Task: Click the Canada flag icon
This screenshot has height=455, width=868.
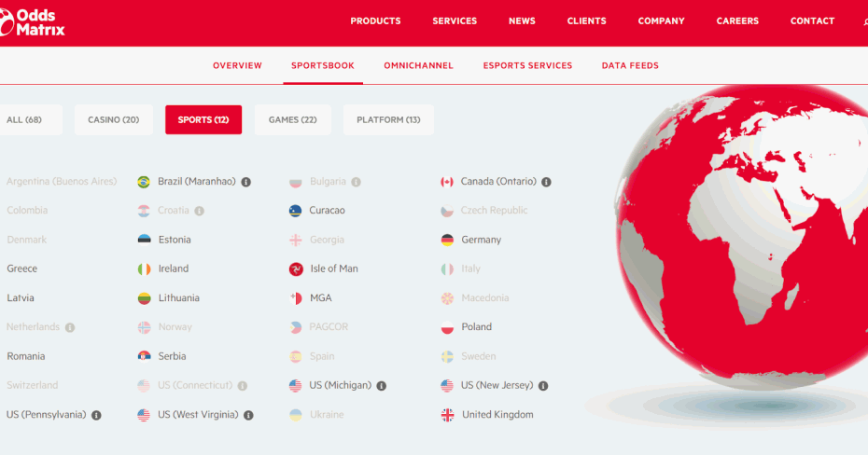Action: pos(447,182)
